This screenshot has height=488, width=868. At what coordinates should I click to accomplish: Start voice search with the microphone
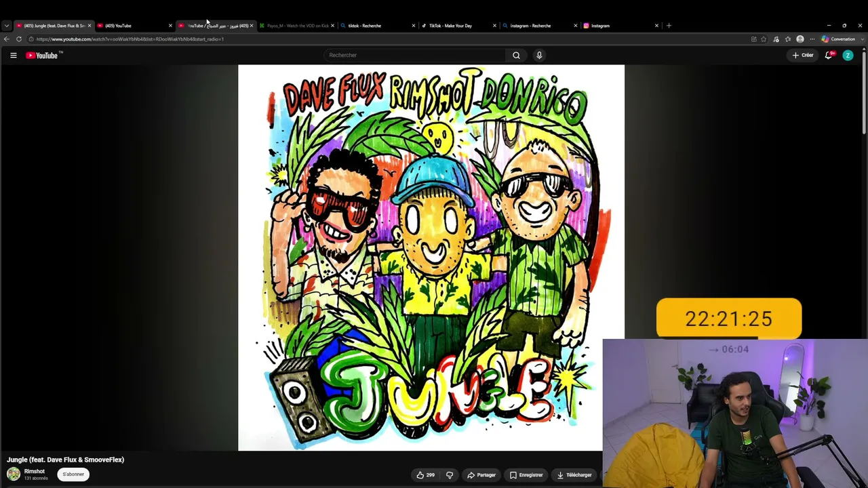pyautogui.click(x=539, y=56)
